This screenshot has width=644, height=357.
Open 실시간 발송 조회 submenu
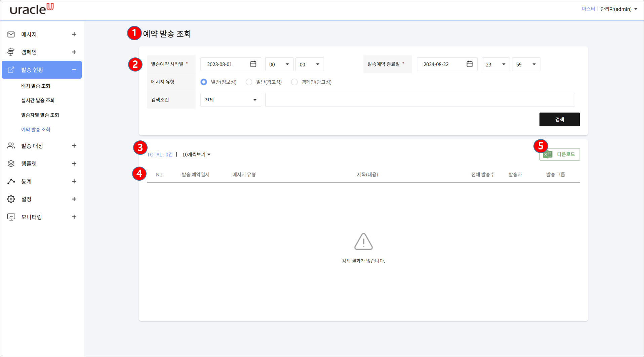click(x=38, y=100)
